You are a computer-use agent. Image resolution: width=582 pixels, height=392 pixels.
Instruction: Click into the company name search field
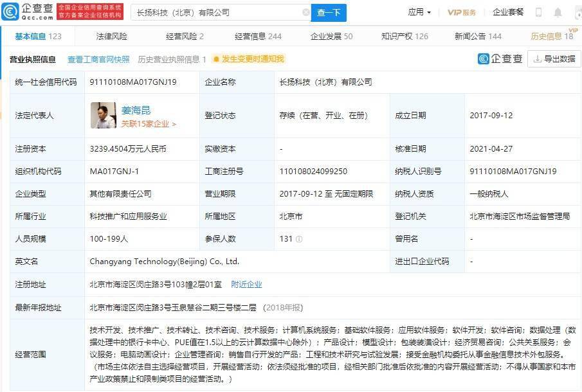pyautogui.click(x=215, y=12)
